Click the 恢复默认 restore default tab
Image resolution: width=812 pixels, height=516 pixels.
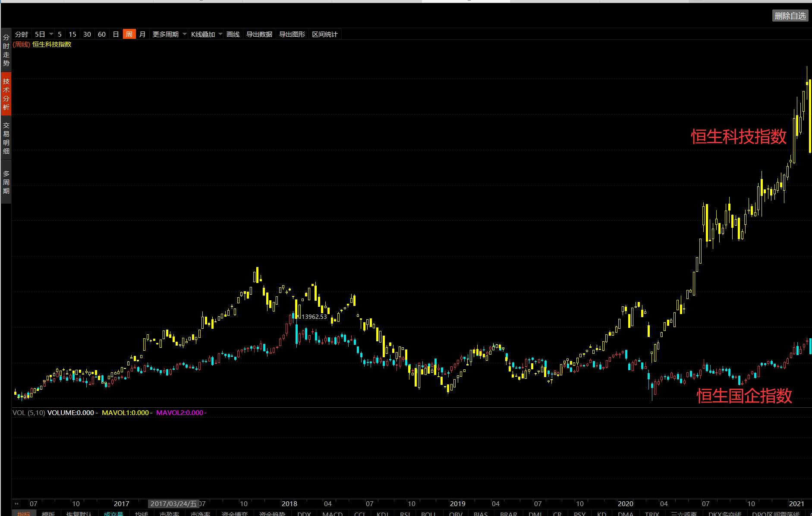79,513
